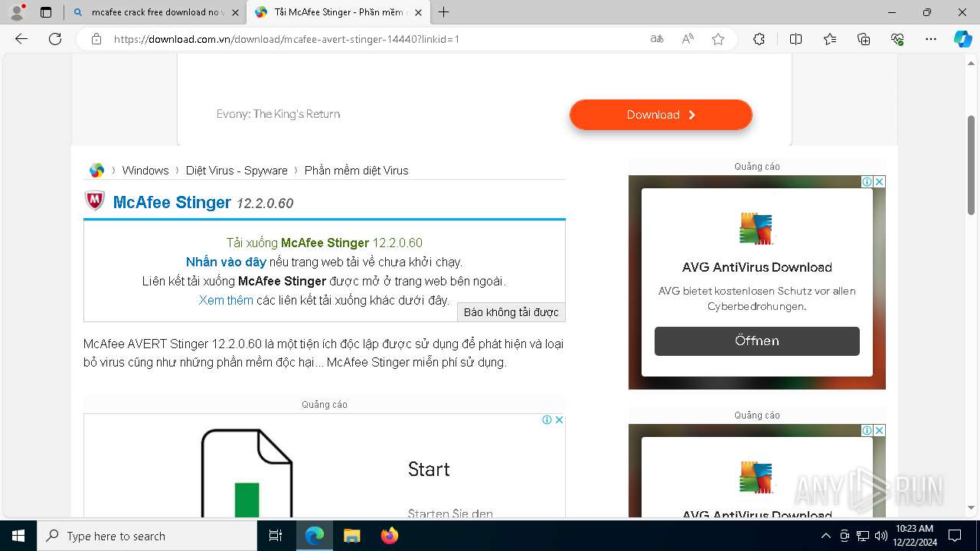The height and width of the screenshot is (551, 980).
Task: Open the Favorites list
Action: tap(830, 39)
